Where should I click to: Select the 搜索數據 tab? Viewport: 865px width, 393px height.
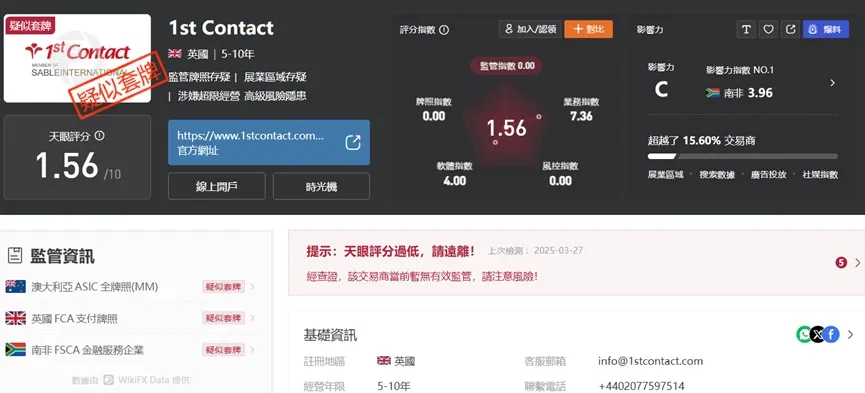717,174
